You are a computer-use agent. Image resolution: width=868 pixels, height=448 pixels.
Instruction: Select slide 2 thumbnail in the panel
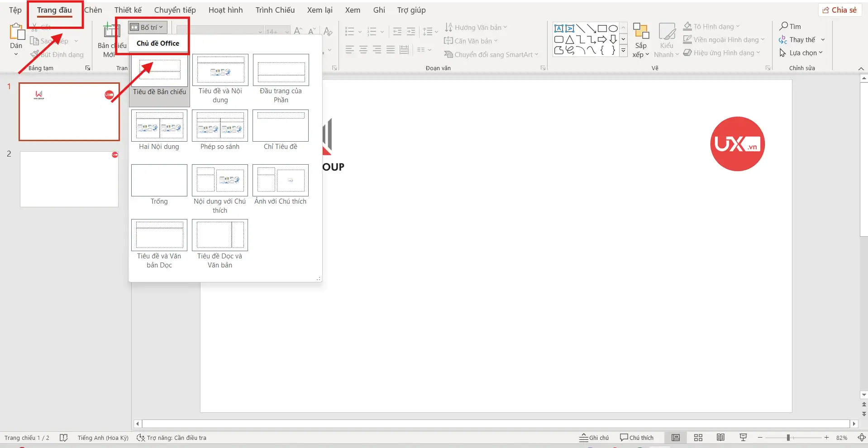pos(69,179)
